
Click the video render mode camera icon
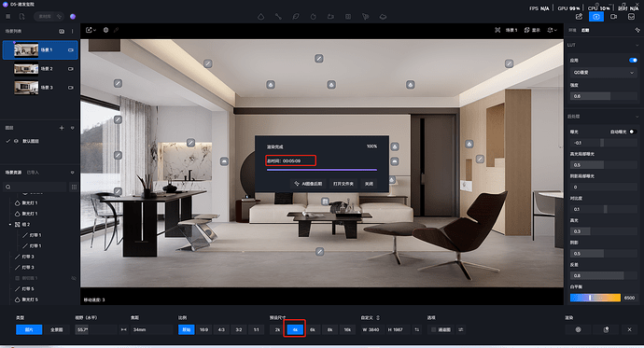click(x=613, y=17)
